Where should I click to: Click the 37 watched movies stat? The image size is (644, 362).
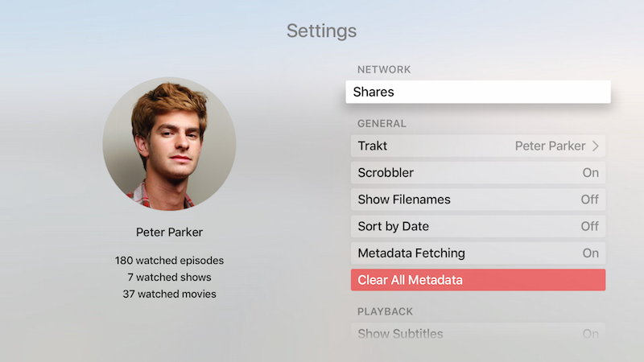(169, 294)
